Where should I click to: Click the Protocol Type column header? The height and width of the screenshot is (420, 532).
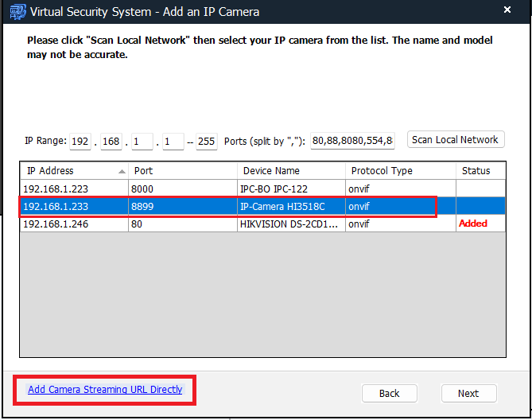pos(400,171)
